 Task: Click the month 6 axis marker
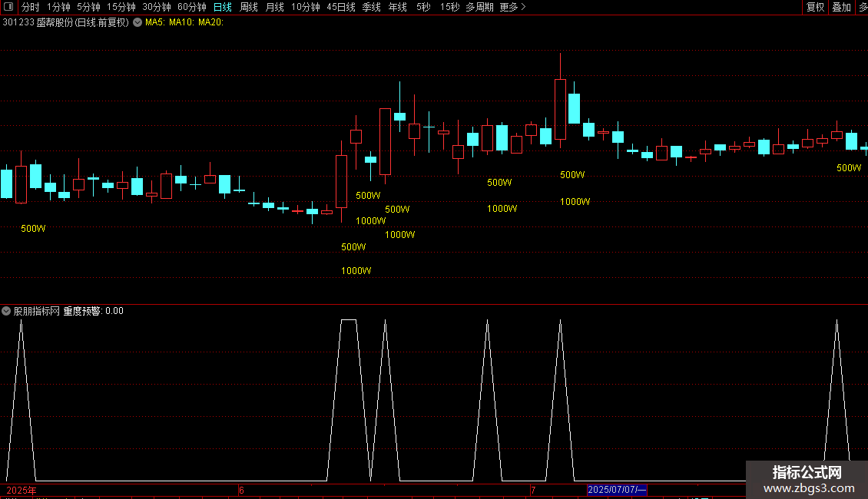pyautogui.click(x=241, y=490)
